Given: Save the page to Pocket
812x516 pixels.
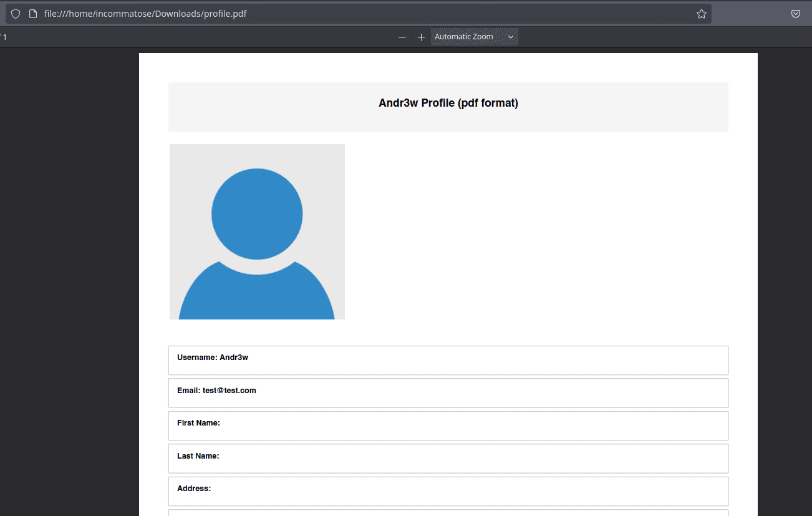Looking at the screenshot, I should pos(796,14).
